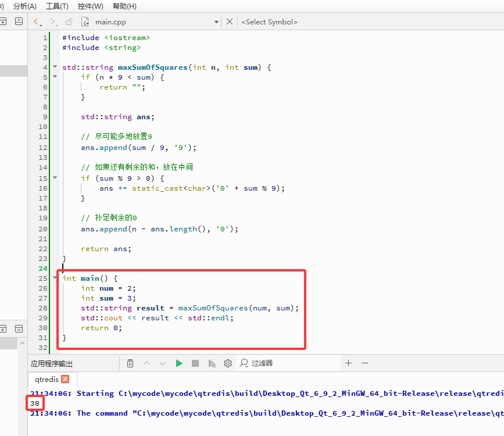Screen dimensions: 504x436
Task: Open the main.cpp document dropdown
Action: click(216, 22)
